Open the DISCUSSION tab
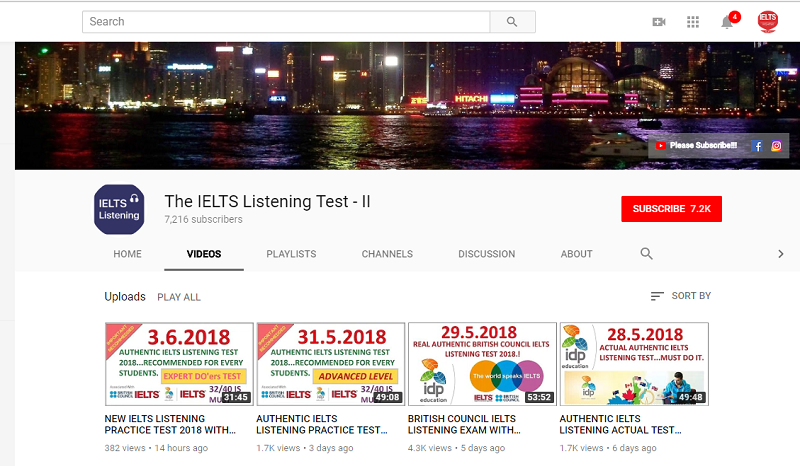The image size is (800, 466). (487, 254)
